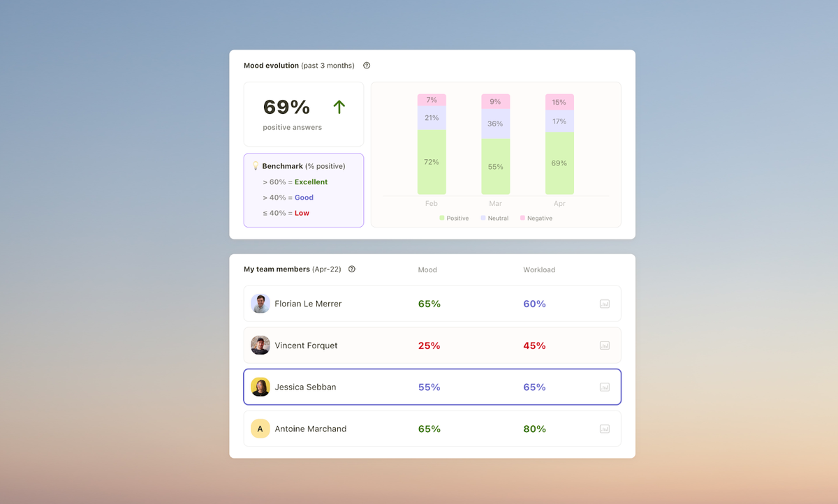Click the Low benchmark label
This screenshot has height=504, width=838.
[x=300, y=212]
